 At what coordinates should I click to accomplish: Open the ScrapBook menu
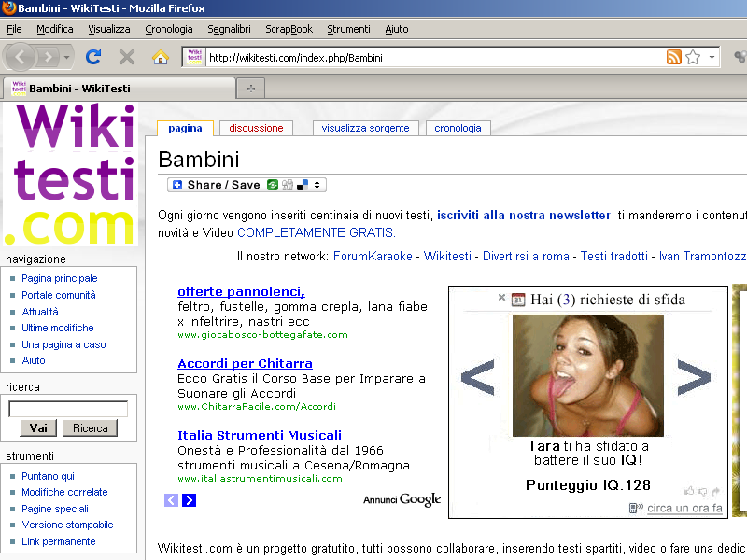point(289,29)
